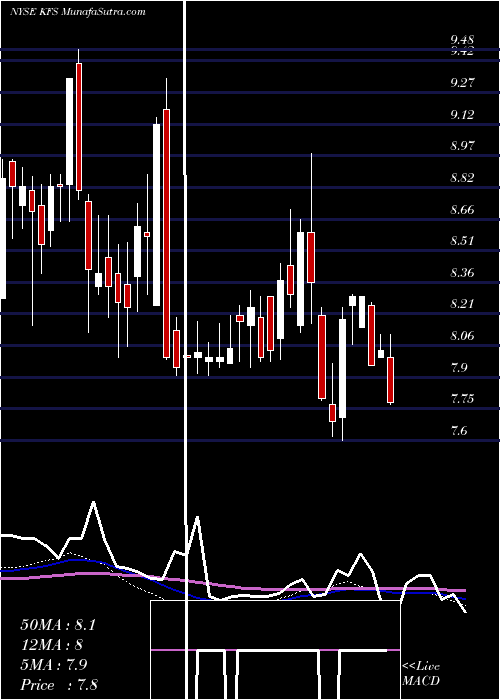Click the NYSE KFS MunafaSutra.com title text

coord(78,12)
